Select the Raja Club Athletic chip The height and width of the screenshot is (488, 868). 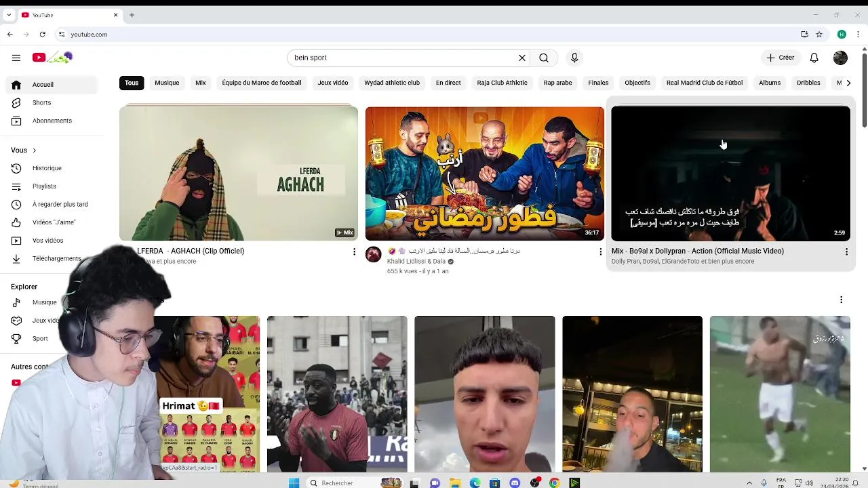click(x=502, y=83)
